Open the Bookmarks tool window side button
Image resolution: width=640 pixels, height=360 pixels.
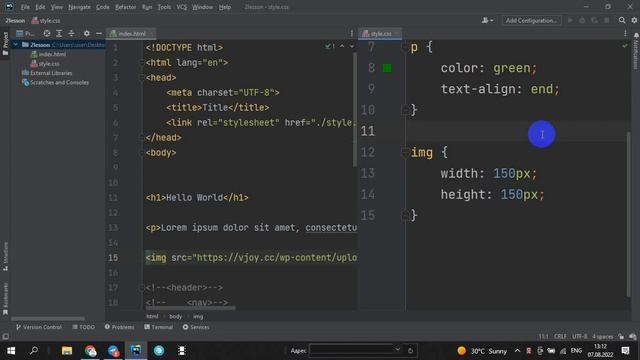pyautogui.click(x=5, y=299)
